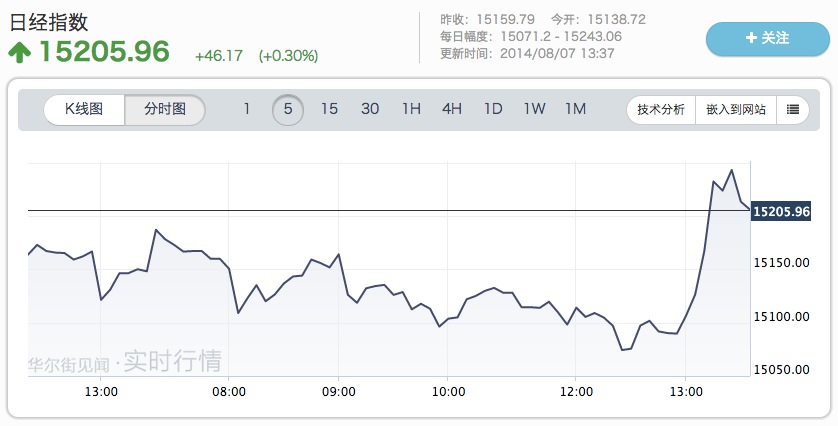Switch to K线图 chart view

84,110
